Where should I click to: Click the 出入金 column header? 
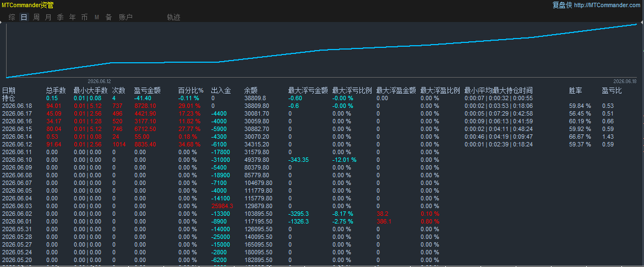[221, 90]
